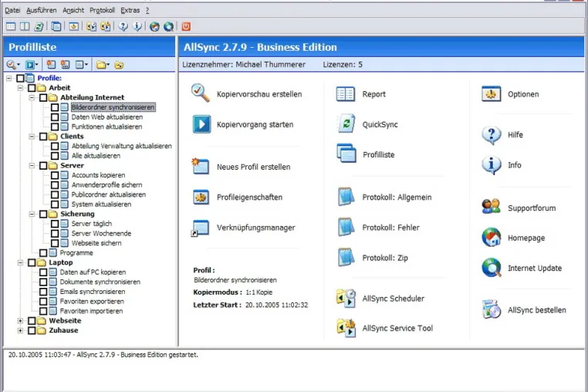Click the notepad icon for Protokoll: Fehler
The height and width of the screenshot is (392, 588).
(346, 227)
